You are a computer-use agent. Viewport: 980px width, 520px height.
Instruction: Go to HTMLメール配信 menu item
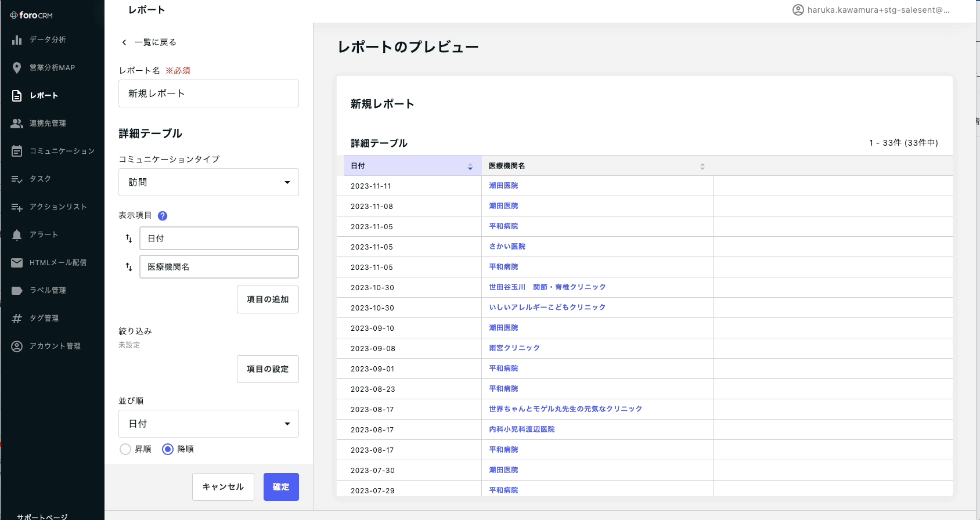[x=58, y=262]
